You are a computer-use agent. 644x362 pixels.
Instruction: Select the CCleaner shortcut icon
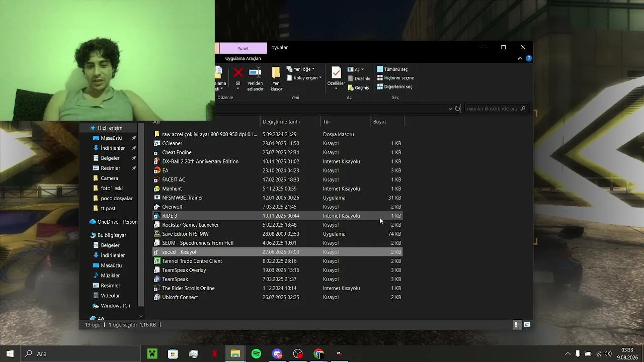coord(157,143)
